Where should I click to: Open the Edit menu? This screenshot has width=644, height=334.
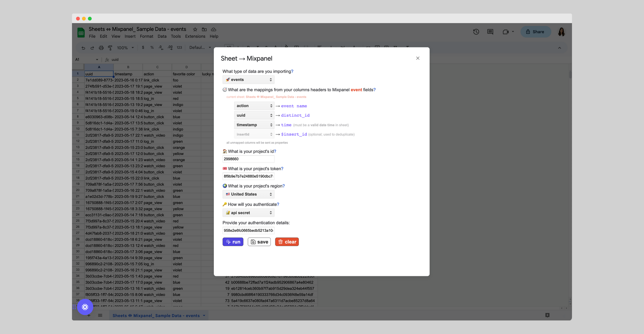(103, 36)
